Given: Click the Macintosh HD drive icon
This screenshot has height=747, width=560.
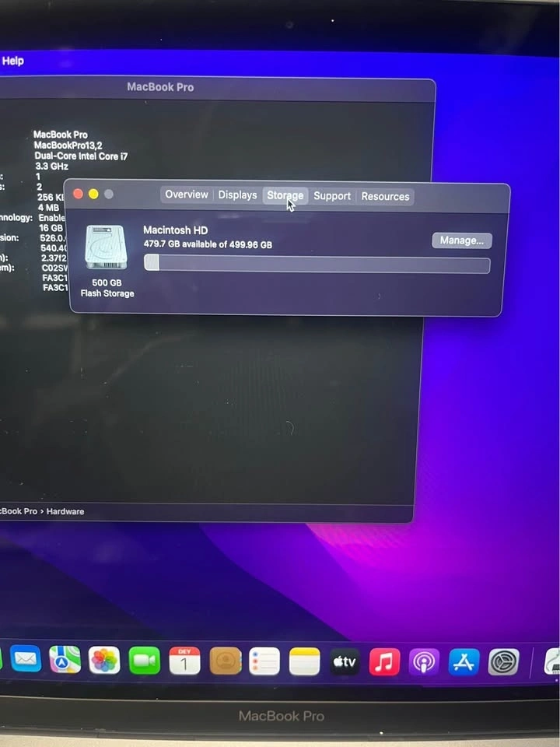Looking at the screenshot, I should point(107,247).
